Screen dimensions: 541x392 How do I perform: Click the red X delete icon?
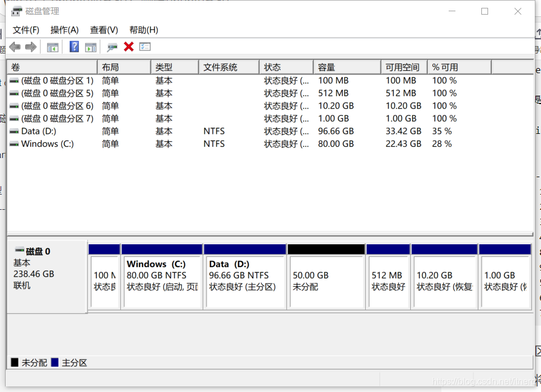pyautogui.click(x=129, y=46)
